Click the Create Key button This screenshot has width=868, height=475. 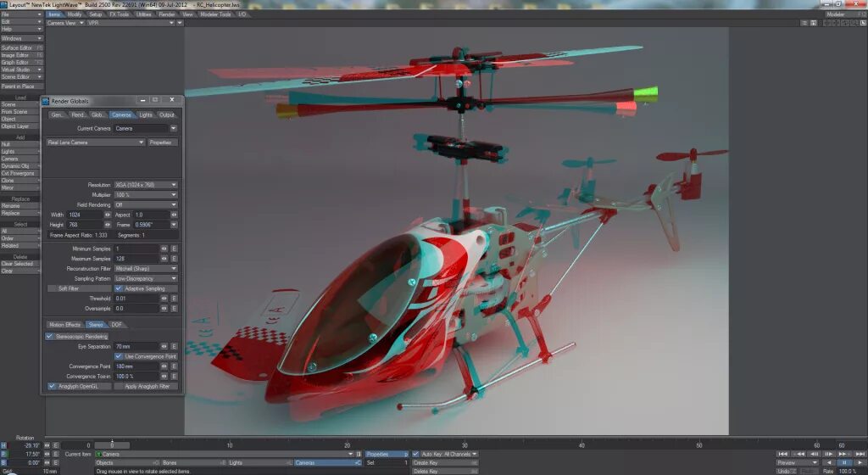[444, 463]
